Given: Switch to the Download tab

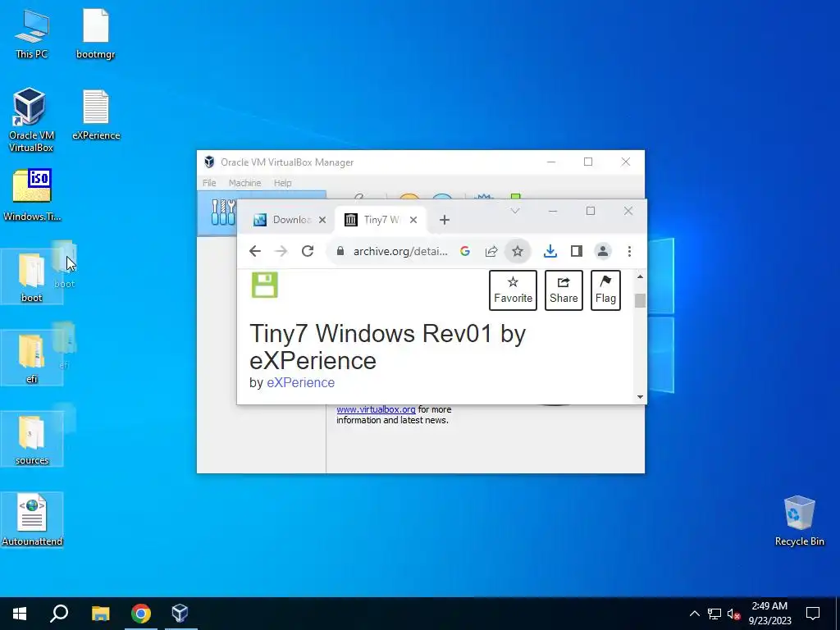Looking at the screenshot, I should 290,220.
